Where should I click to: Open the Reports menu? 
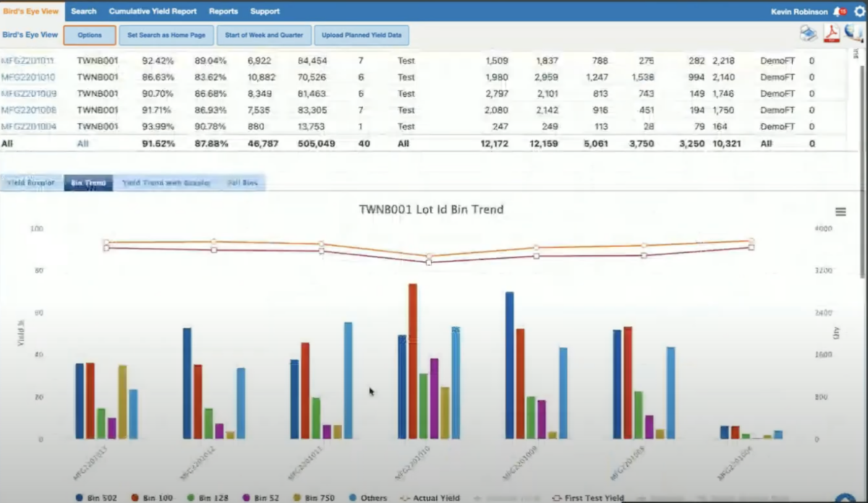[224, 11]
